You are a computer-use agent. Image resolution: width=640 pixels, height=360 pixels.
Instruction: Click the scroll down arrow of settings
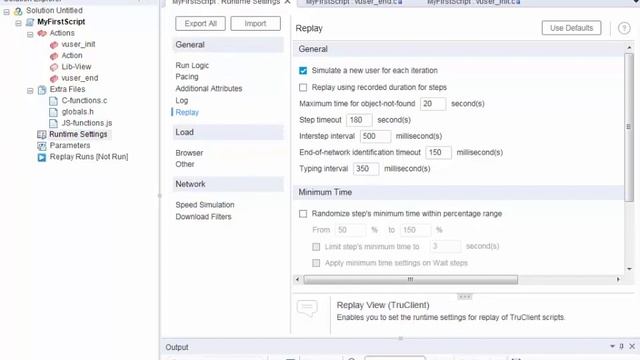click(x=629, y=269)
